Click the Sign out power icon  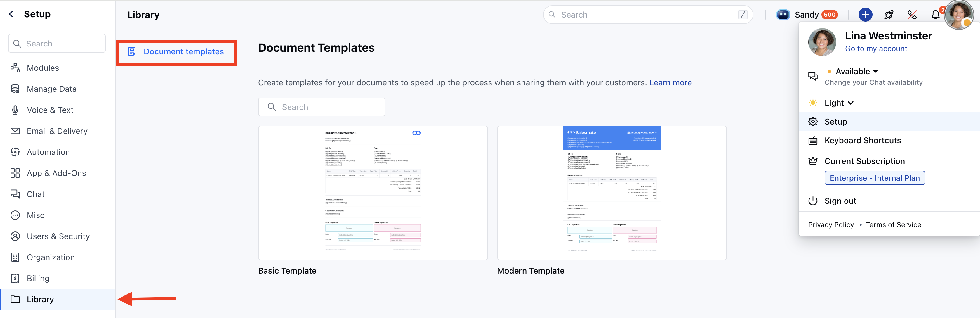click(x=813, y=201)
